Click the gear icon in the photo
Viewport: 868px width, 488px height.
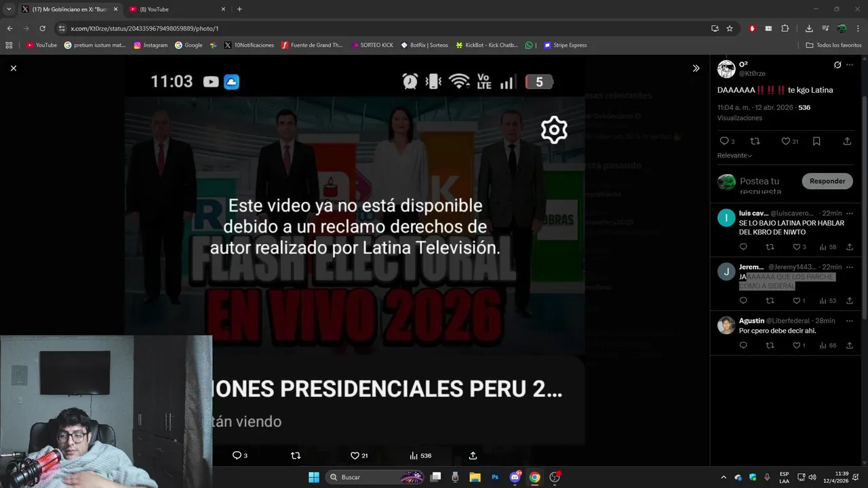click(554, 129)
